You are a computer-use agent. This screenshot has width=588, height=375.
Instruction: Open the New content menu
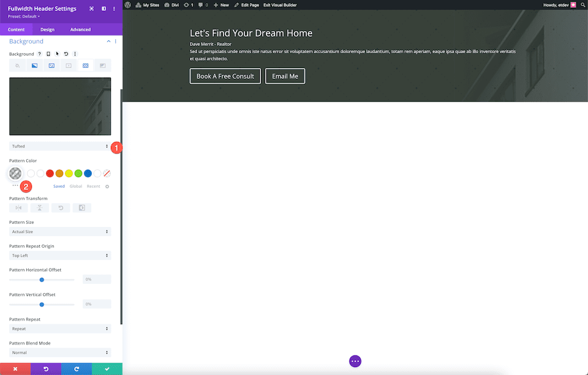(221, 5)
